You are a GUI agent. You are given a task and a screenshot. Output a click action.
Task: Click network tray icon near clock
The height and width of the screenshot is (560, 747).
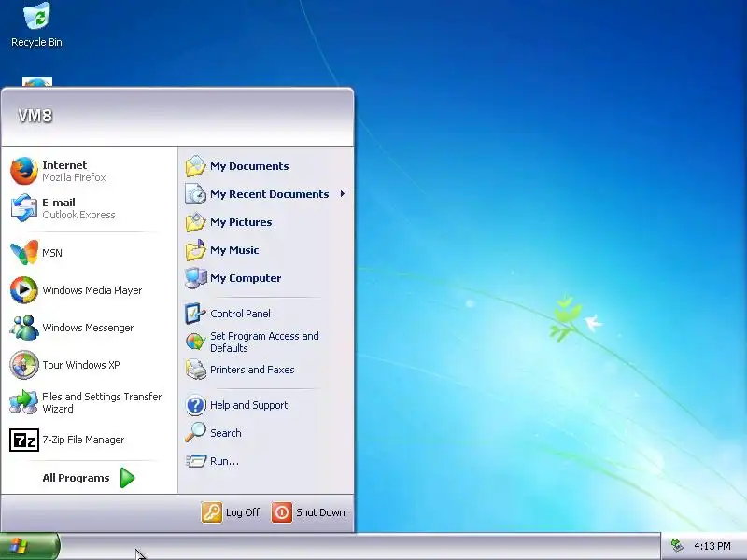pos(677,545)
